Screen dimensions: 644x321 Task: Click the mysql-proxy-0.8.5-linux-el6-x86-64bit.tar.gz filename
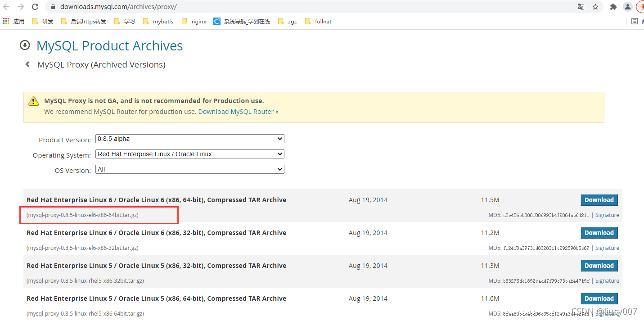tap(82, 215)
